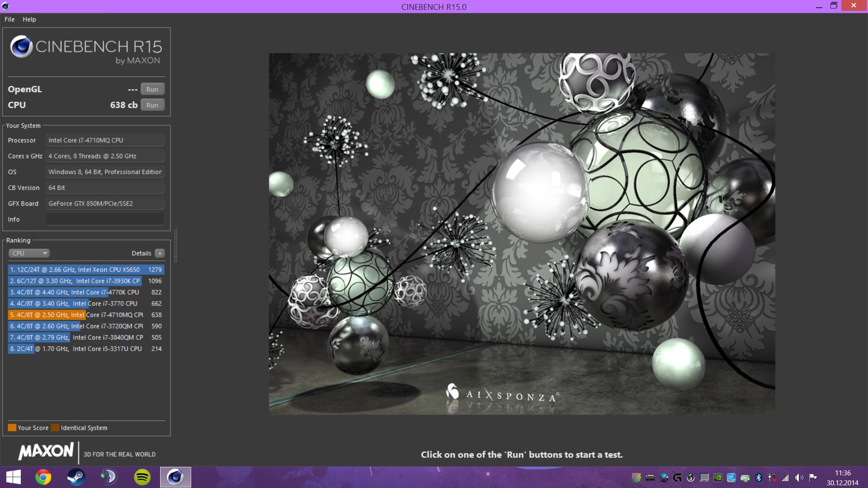Image resolution: width=868 pixels, height=488 pixels.
Task: Click the Info text field
Action: [105, 219]
